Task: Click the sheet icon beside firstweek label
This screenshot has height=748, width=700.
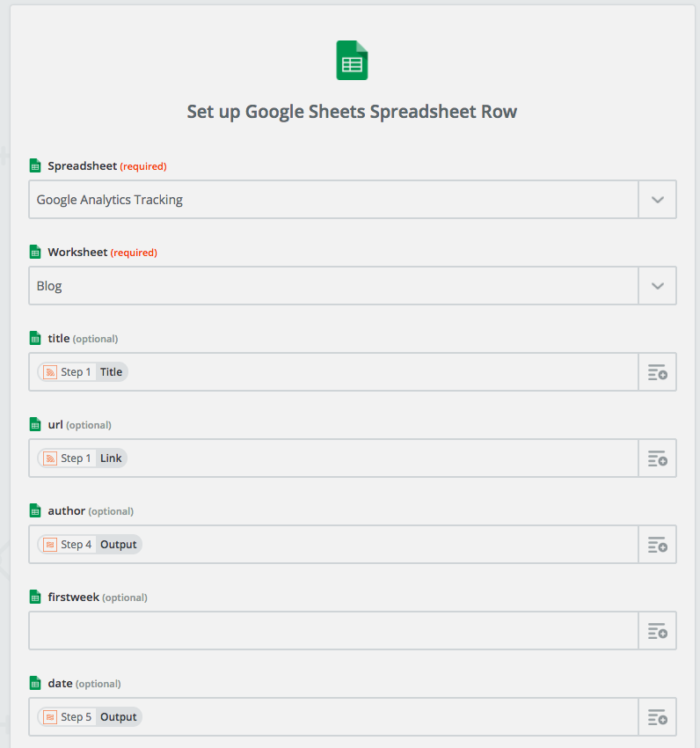Action: click(x=35, y=598)
